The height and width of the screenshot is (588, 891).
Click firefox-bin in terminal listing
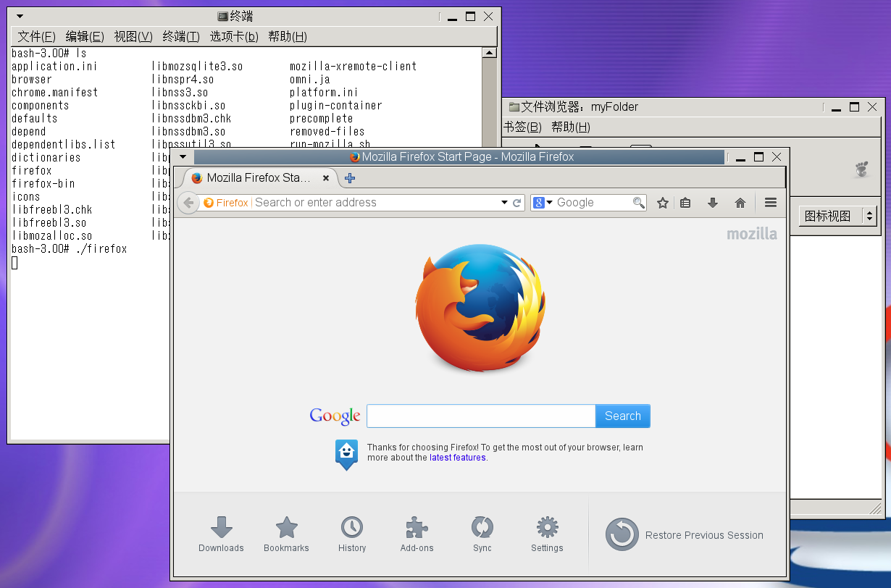tap(43, 183)
